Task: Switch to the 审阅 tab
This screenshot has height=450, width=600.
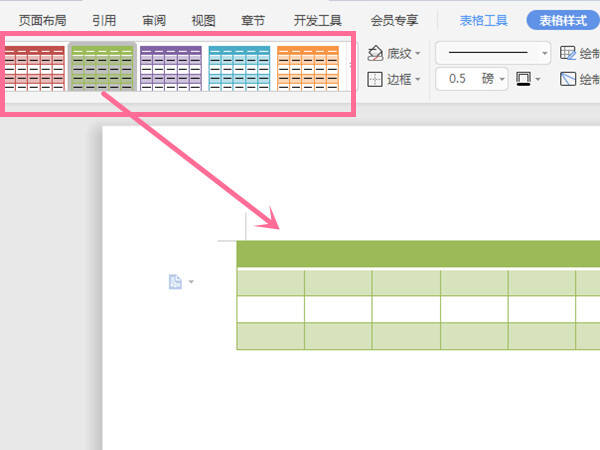Action: [154, 20]
